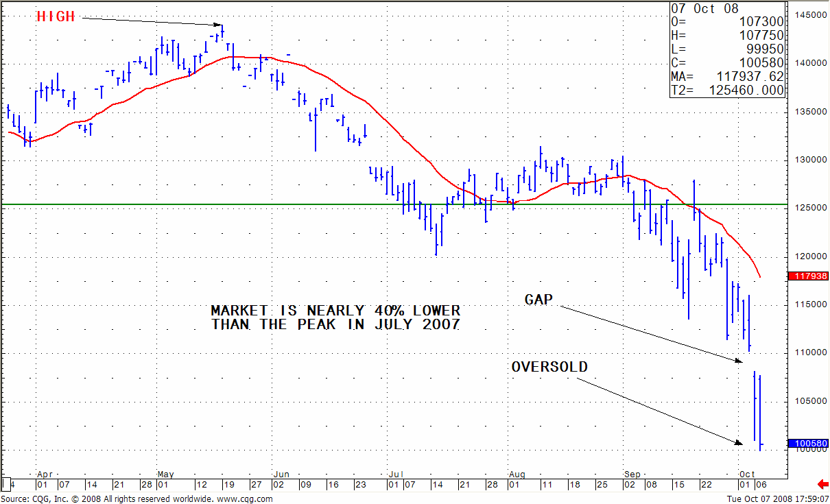Select the blue 100580 last price tag
The image size is (830, 504).
pyautogui.click(x=808, y=444)
